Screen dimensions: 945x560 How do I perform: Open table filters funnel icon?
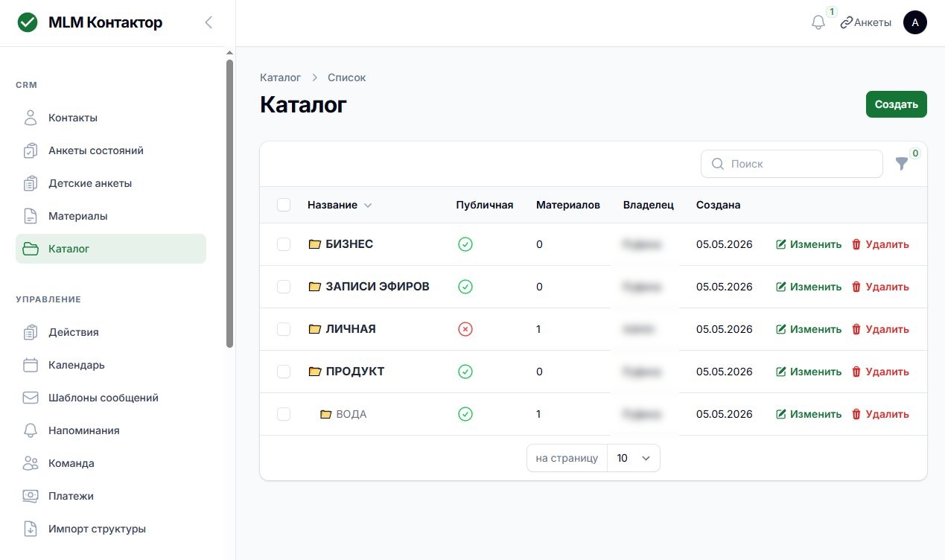tap(902, 163)
